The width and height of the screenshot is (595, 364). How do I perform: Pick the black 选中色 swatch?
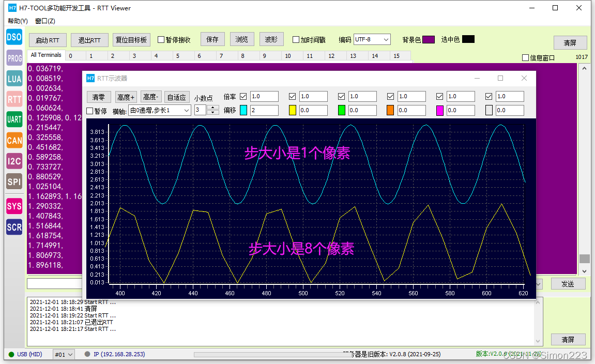pyautogui.click(x=468, y=39)
